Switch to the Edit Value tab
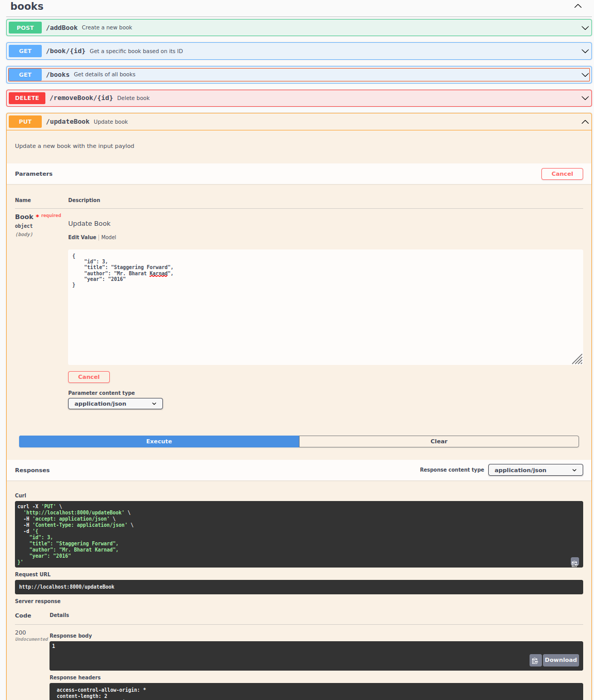Image resolution: width=594 pixels, height=700 pixels. [82, 237]
